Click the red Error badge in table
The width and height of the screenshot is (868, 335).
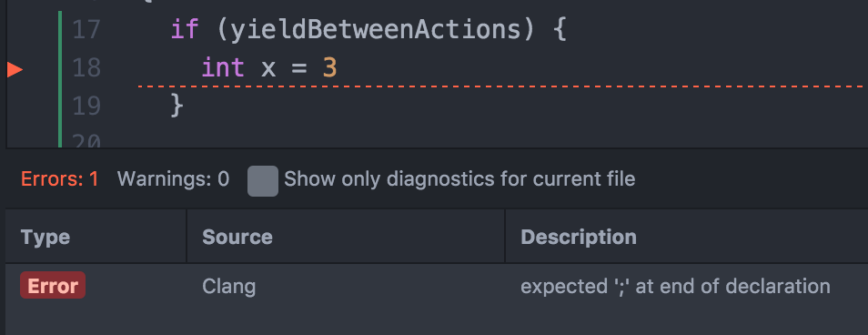click(x=53, y=286)
